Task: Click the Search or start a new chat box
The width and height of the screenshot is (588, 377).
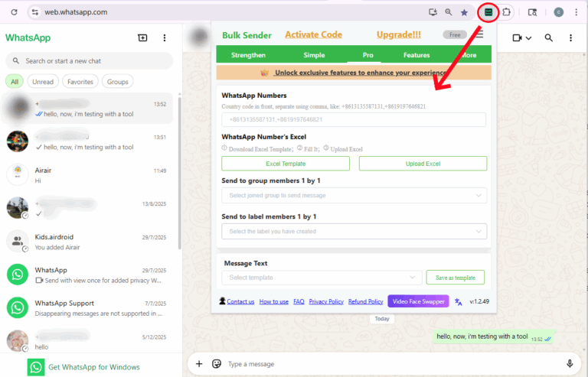Action: (x=90, y=60)
